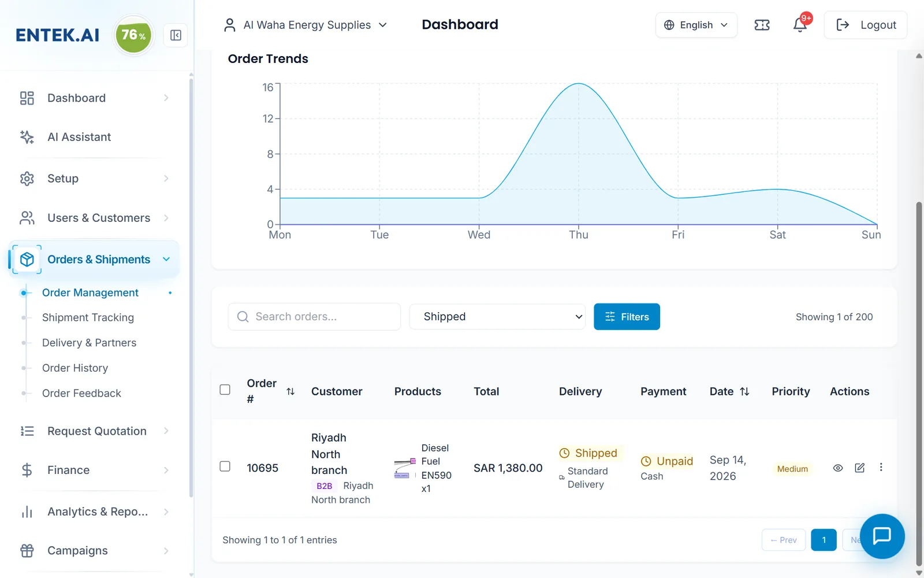Open Shipment Tracking submenu item
Screen dimensions: 924x578
point(88,317)
